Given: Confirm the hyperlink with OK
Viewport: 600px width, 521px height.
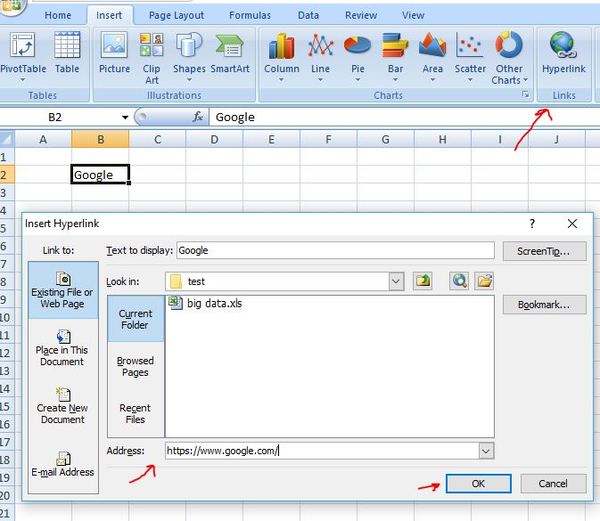Looking at the screenshot, I should point(478,484).
